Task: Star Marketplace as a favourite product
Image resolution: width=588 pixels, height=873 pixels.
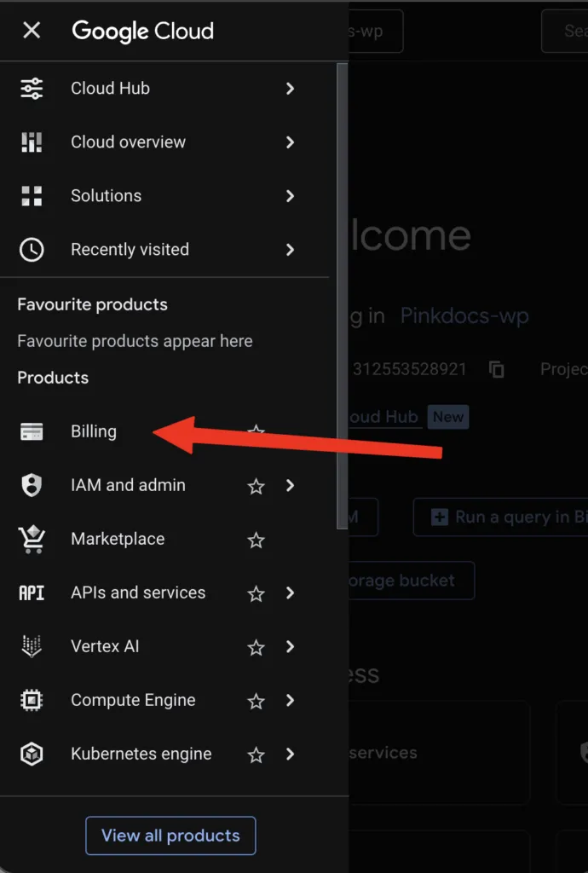Action: click(256, 540)
